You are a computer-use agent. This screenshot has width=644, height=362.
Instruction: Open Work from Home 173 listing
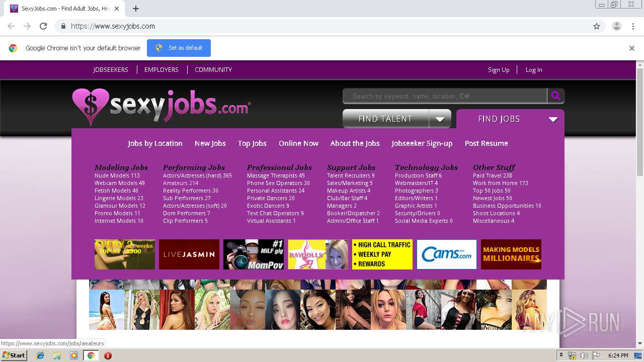(x=501, y=183)
